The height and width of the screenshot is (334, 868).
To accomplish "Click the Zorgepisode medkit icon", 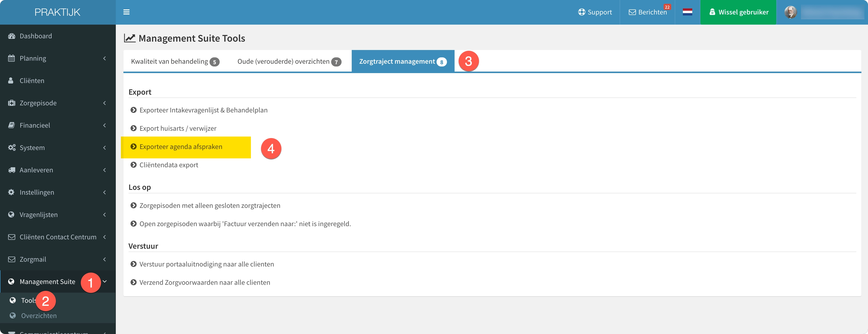I will [x=11, y=103].
